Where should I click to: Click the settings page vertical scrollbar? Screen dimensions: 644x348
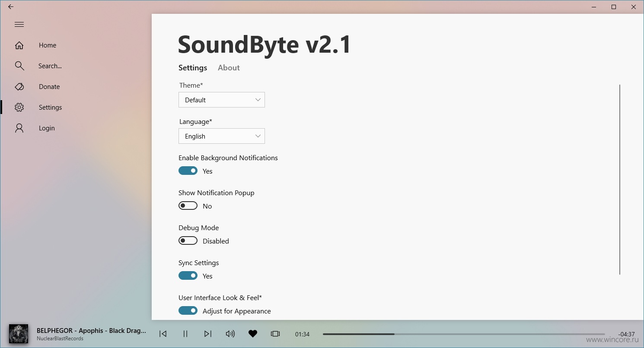pyautogui.click(x=620, y=180)
